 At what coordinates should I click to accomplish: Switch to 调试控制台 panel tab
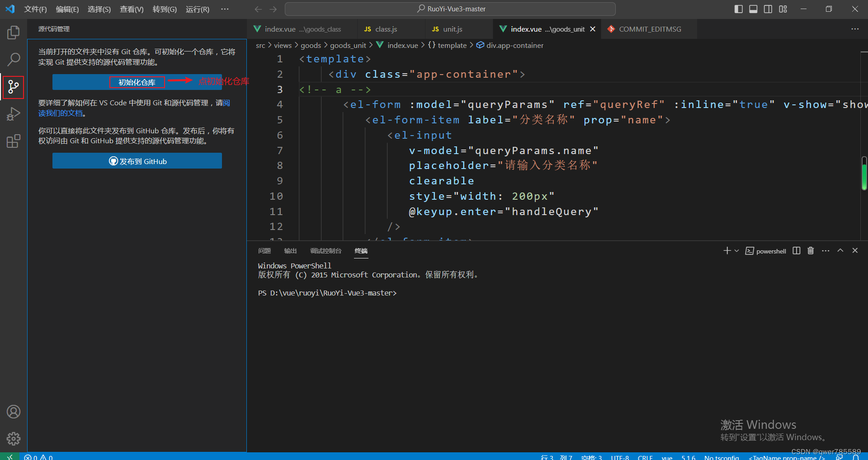coord(325,251)
